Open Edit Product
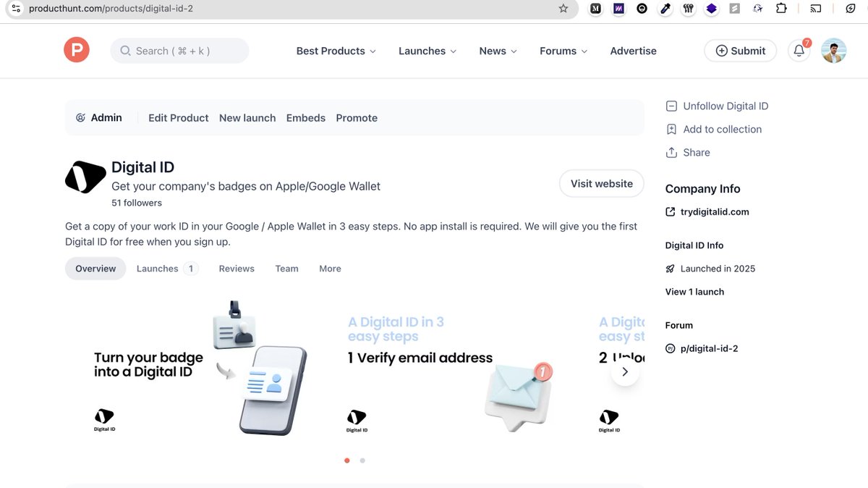This screenshot has height=488, width=868. coord(178,118)
